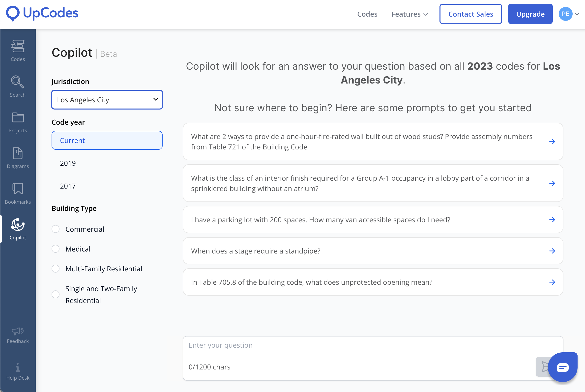585x392 pixels.
Task: Choose the Current code year
Action: pyautogui.click(x=107, y=140)
